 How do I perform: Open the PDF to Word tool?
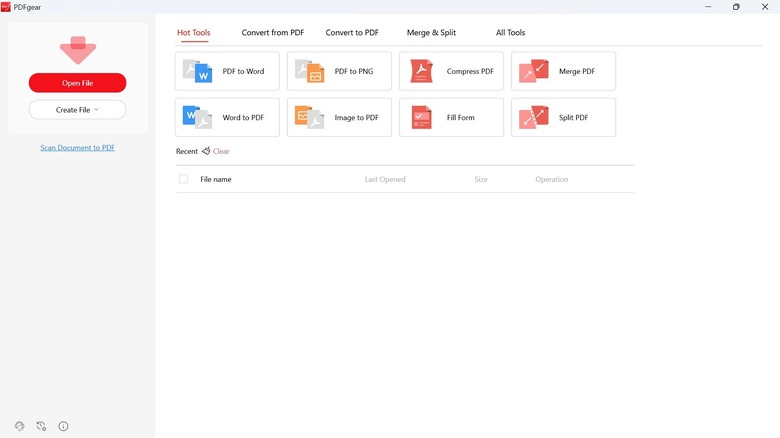point(227,71)
